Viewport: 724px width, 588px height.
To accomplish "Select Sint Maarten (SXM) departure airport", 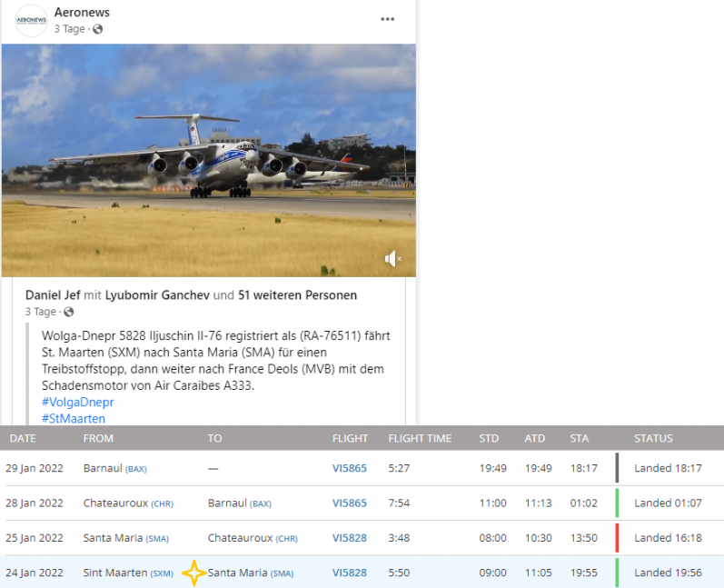I will point(127,573).
